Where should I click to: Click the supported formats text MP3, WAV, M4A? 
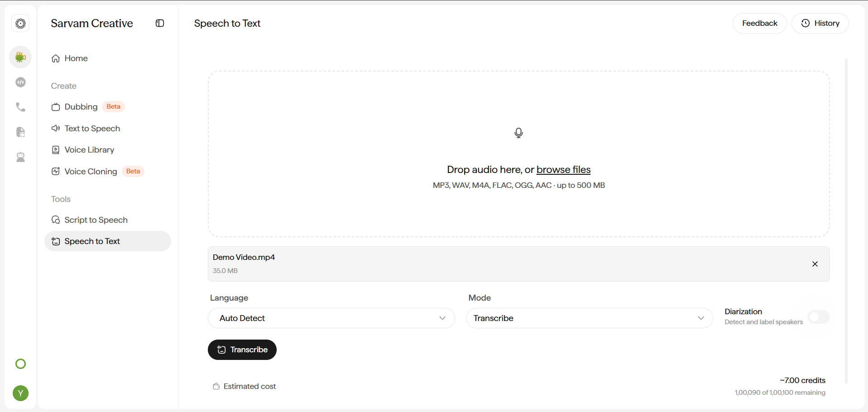(x=519, y=185)
